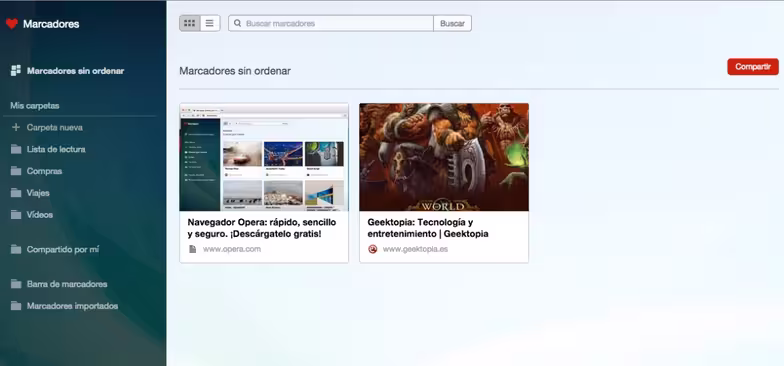Click the red Compartir button
The height and width of the screenshot is (366, 784).
753,66
